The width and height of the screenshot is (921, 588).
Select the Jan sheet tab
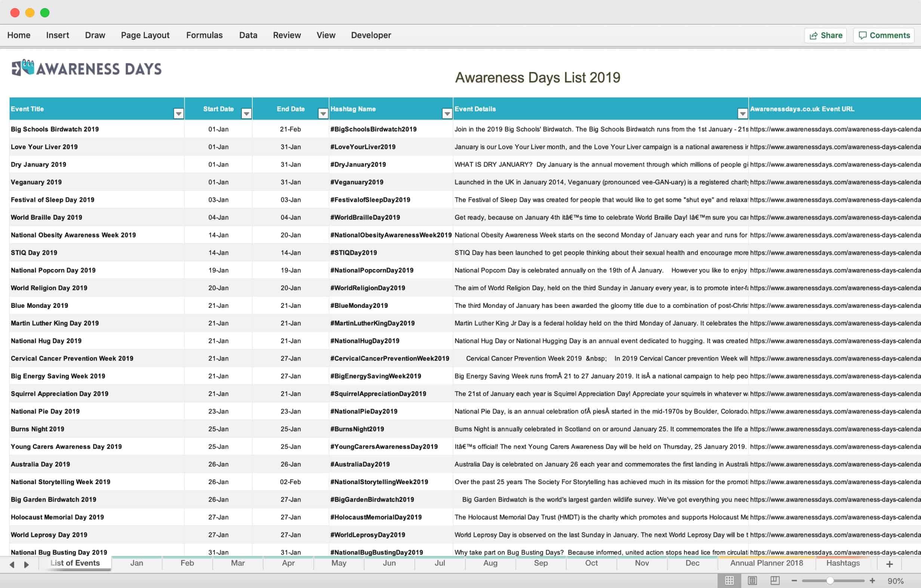point(136,563)
